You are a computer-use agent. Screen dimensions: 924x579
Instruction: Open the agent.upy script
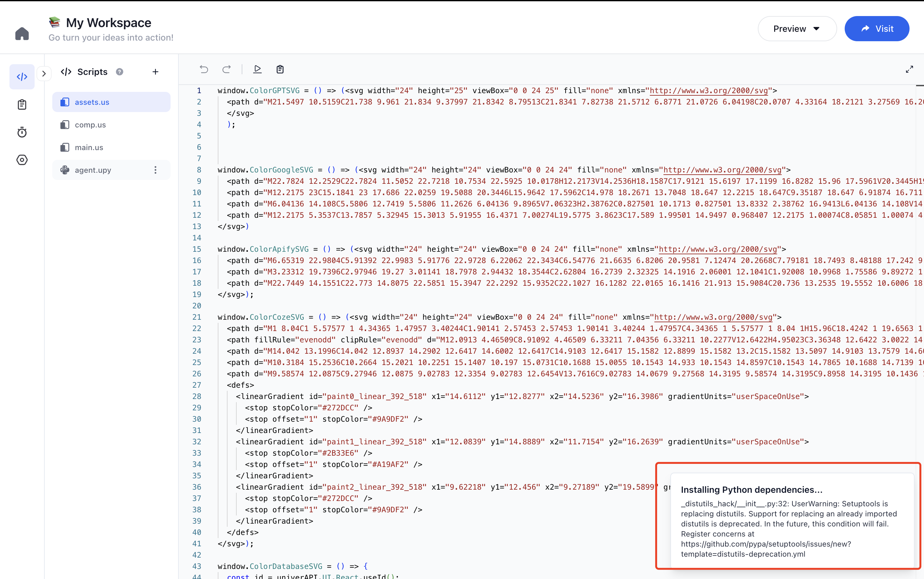[x=111, y=170]
